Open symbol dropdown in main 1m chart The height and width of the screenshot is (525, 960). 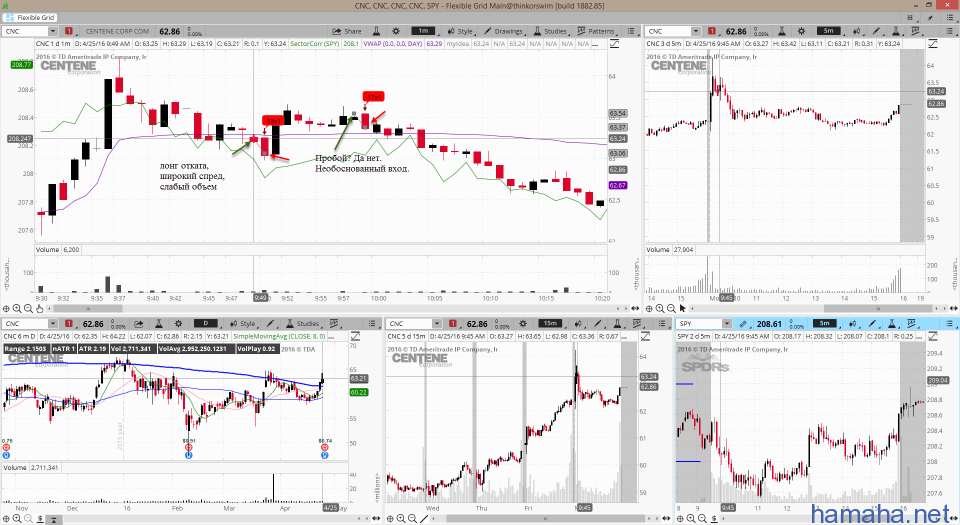pyautogui.click(x=53, y=31)
